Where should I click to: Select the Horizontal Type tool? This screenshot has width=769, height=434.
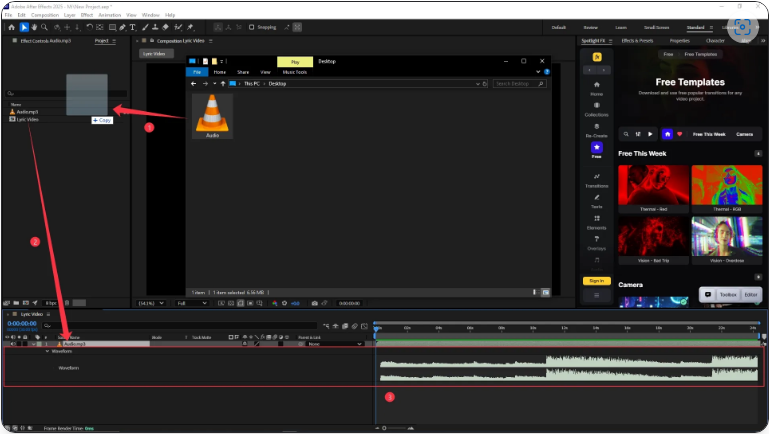coord(132,27)
